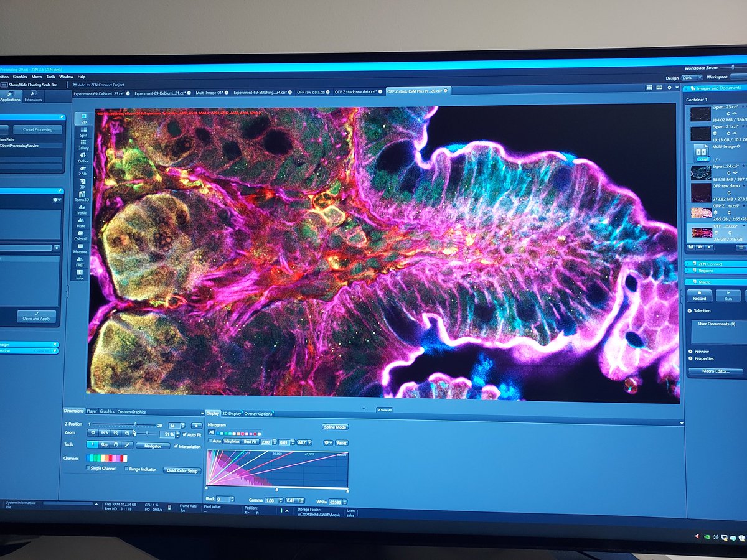The image size is (747, 560).
Task: Open the Gallery view mode
Action: click(82, 146)
